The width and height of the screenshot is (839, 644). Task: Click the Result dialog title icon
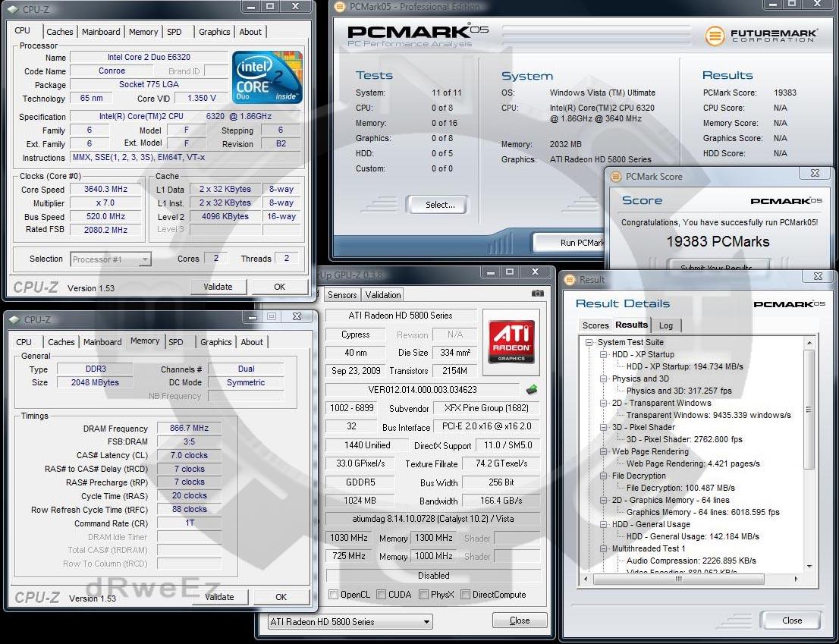click(x=569, y=280)
